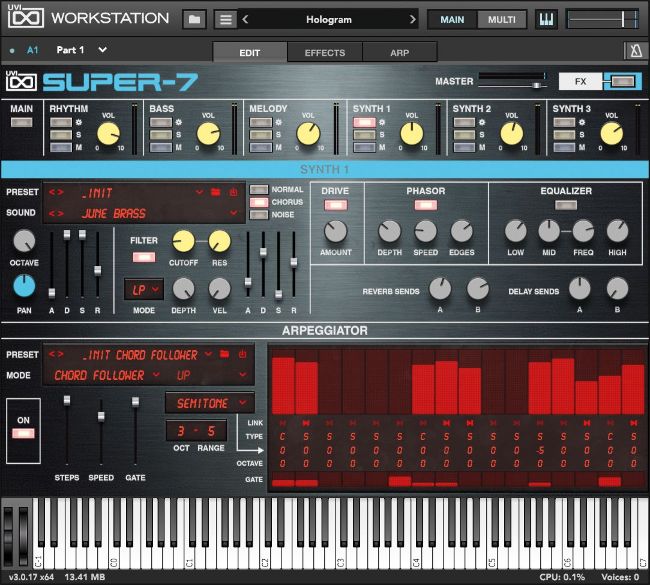Click the synth preset reset power icon
The height and width of the screenshot is (585, 650).
[x=233, y=192]
